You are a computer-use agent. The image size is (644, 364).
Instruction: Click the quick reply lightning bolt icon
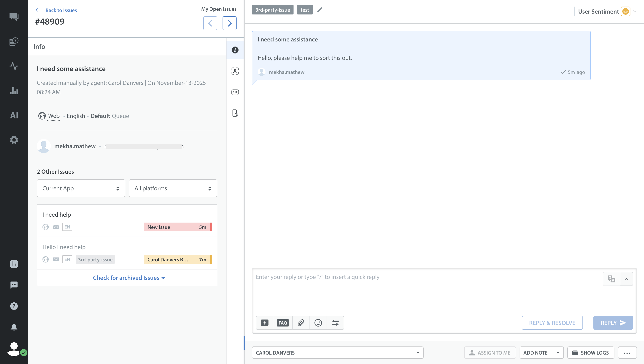tap(265, 323)
